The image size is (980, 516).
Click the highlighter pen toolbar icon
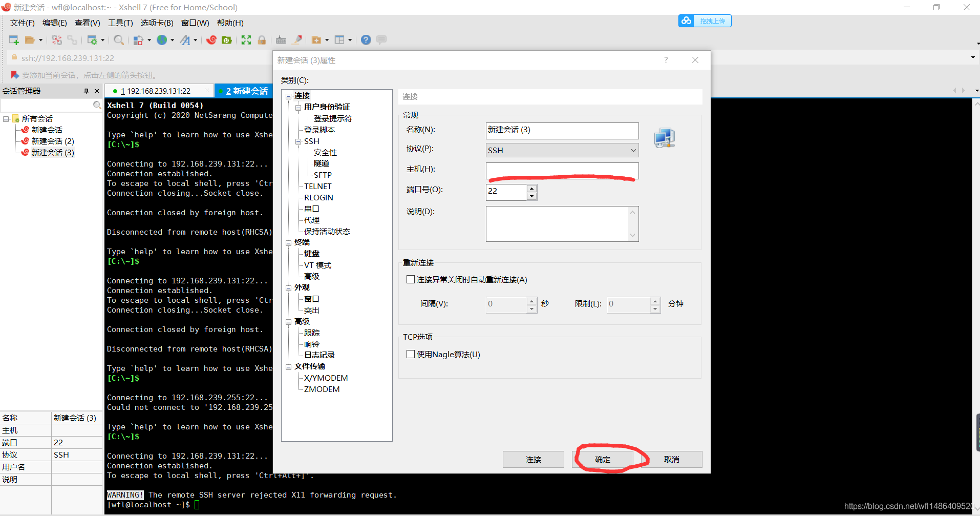(297, 40)
